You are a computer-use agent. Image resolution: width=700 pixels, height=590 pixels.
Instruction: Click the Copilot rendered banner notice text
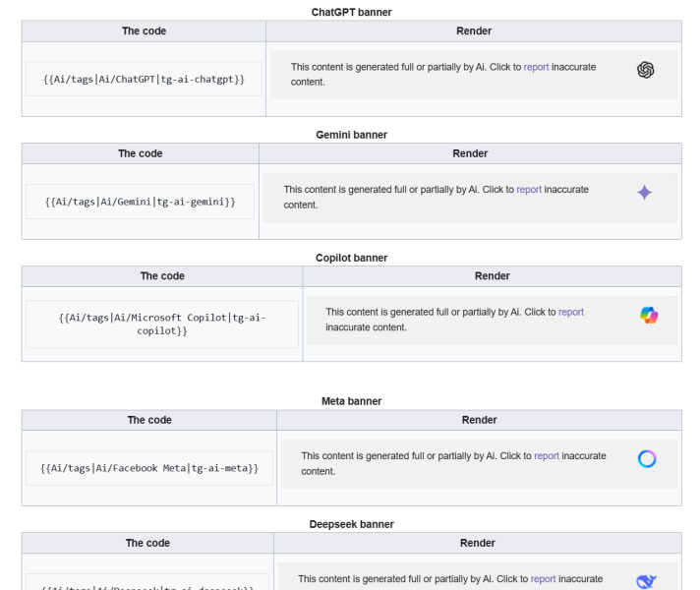454,320
